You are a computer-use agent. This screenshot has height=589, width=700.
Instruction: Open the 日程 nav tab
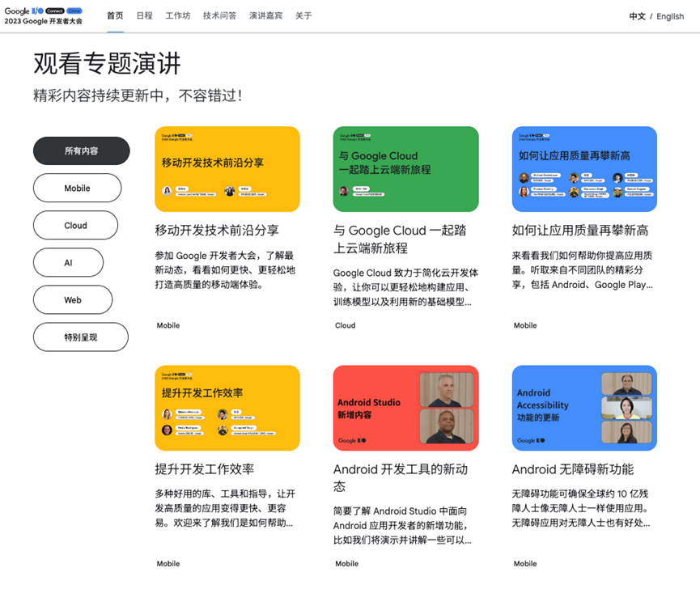(x=145, y=15)
